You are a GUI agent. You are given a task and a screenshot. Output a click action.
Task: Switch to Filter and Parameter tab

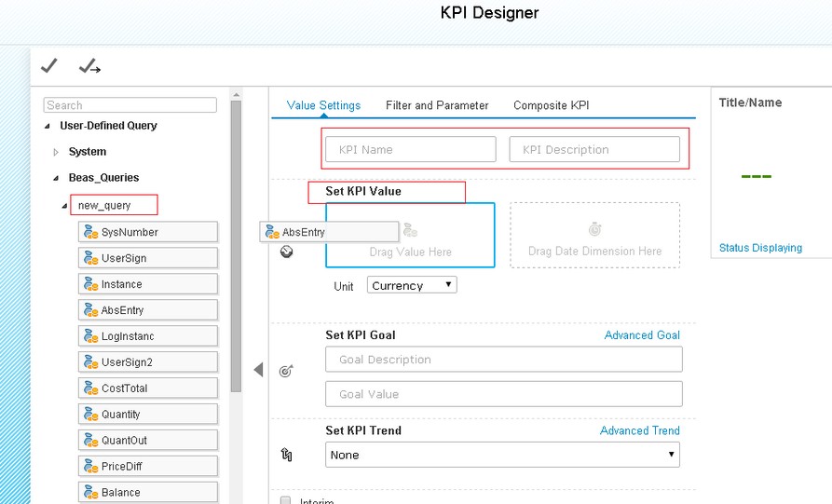pyautogui.click(x=437, y=105)
